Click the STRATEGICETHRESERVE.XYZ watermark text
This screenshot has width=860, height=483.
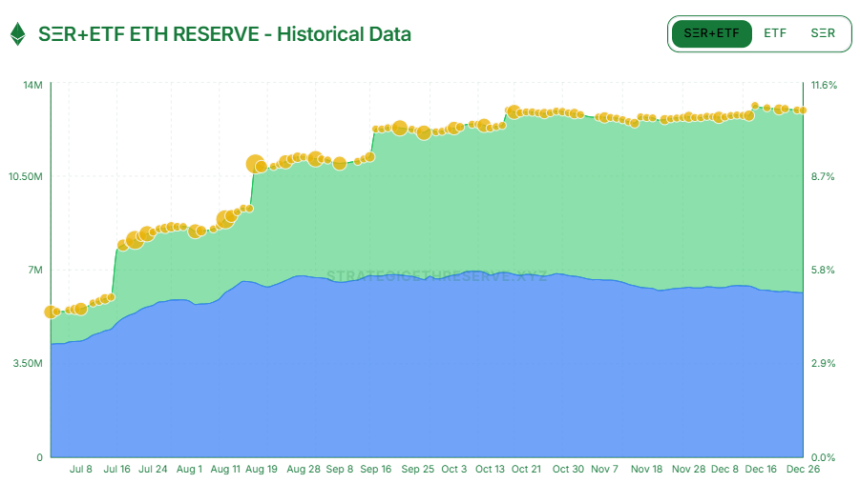[436, 276]
